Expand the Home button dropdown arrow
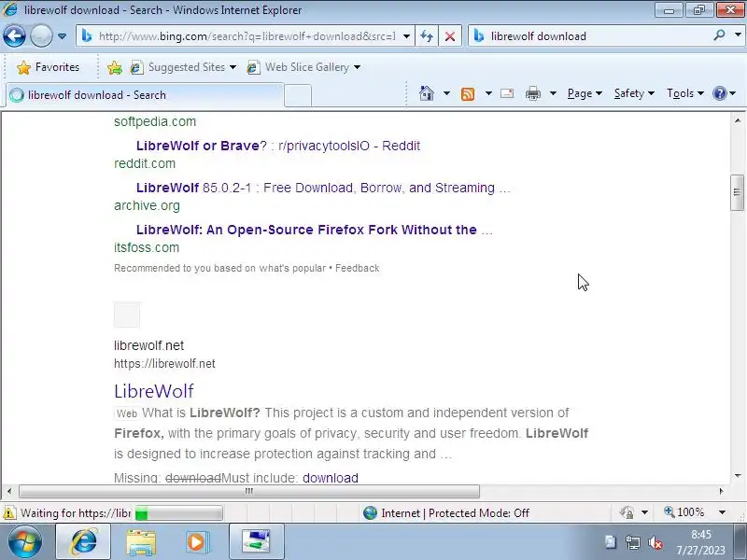Viewport: 747px width, 560px height. pos(446,93)
